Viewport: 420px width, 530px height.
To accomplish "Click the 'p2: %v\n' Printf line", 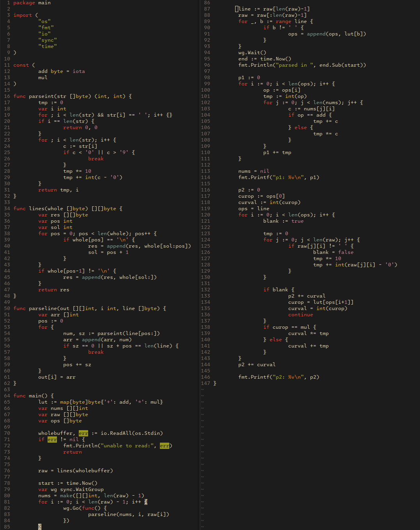I will 279,377.
